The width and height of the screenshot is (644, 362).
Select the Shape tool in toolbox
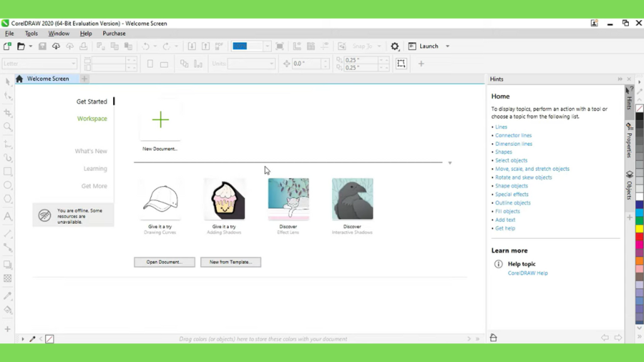8,96
